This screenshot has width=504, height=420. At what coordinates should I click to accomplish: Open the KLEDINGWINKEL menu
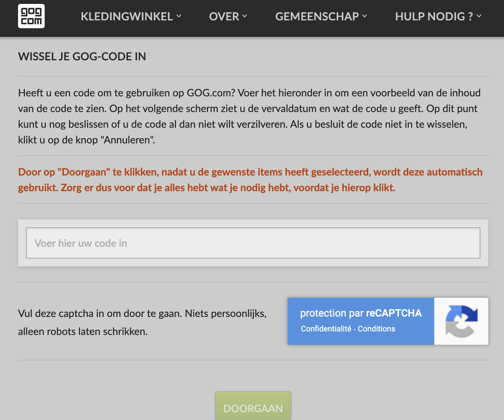pos(131,16)
